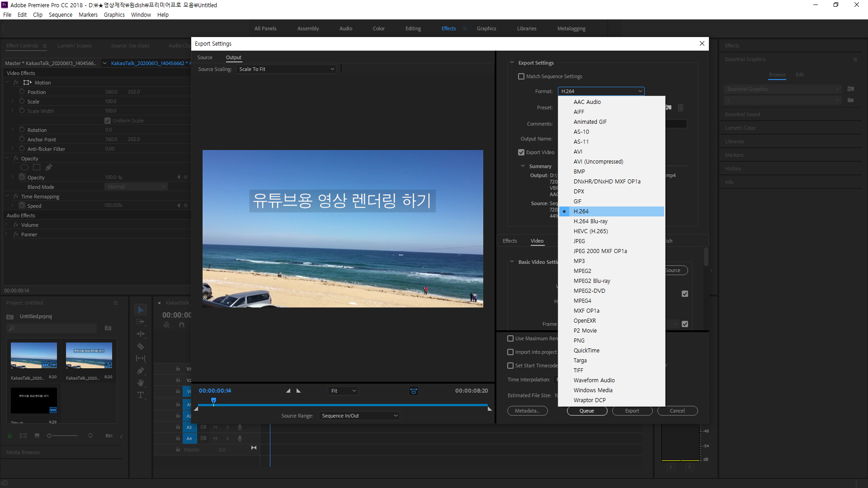Select the Pen tool in timeline toolbar
The height and width of the screenshot is (488, 868).
point(141,371)
